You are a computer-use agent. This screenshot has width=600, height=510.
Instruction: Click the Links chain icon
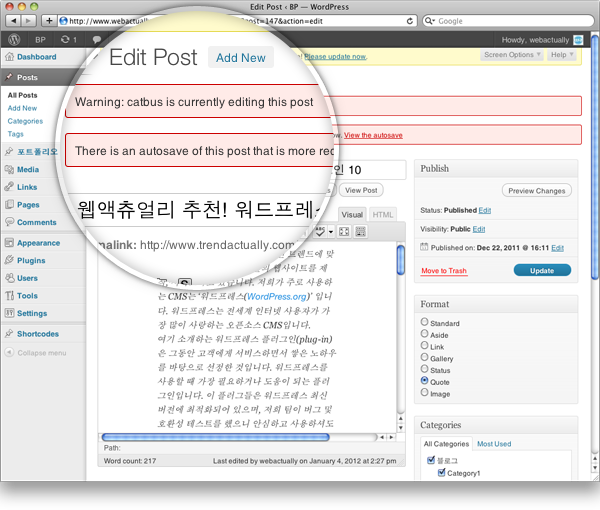(9, 187)
